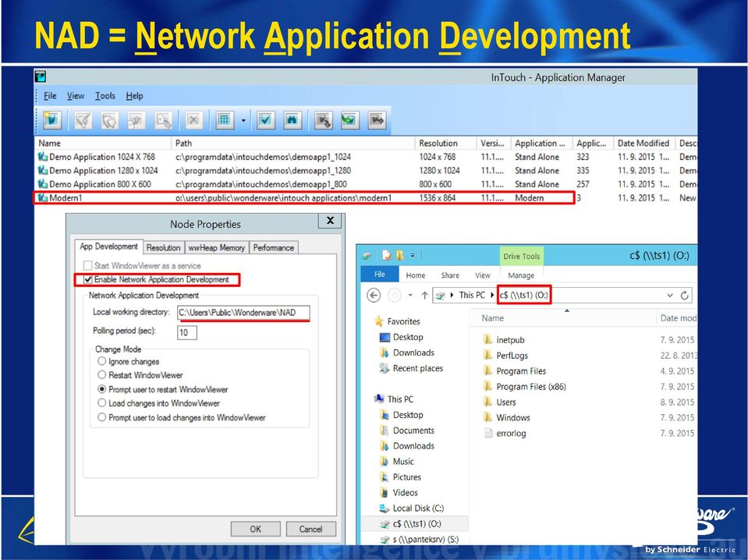Select Demo Application 800 X 600 row
Viewport: 748px width, 560px height.
365,184
